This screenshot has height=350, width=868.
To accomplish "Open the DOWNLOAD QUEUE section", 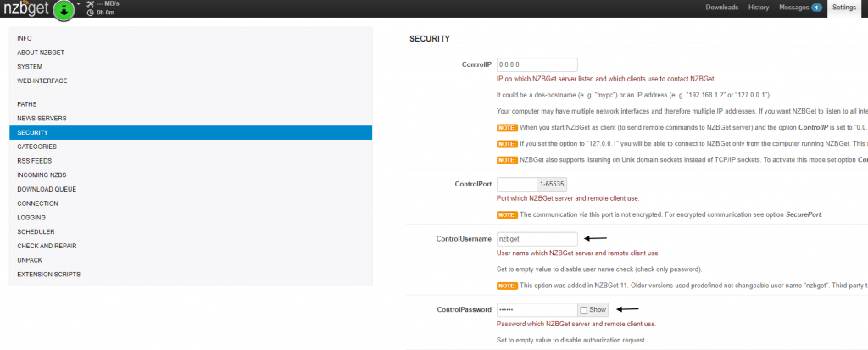I will 191,189.
